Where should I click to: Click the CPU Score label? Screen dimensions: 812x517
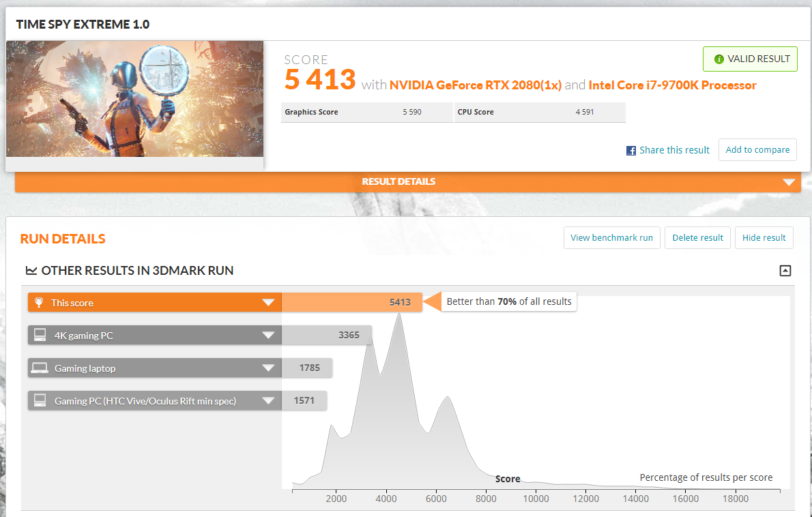[476, 112]
